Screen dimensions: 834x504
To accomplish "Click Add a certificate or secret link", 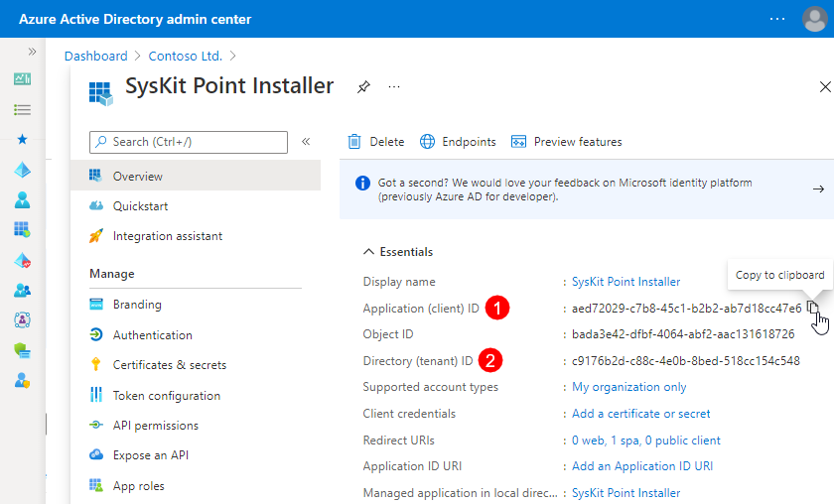I will 641,414.
